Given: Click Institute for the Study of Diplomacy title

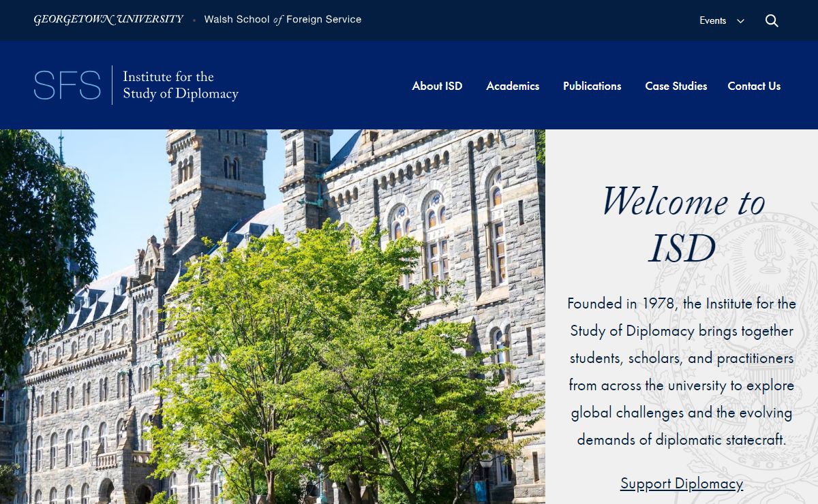Looking at the screenshot, I should click(180, 85).
